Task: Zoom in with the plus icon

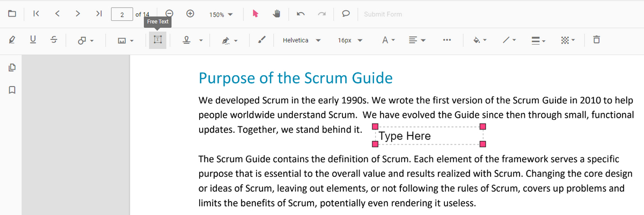Action: pyautogui.click(x=190, y=14)
